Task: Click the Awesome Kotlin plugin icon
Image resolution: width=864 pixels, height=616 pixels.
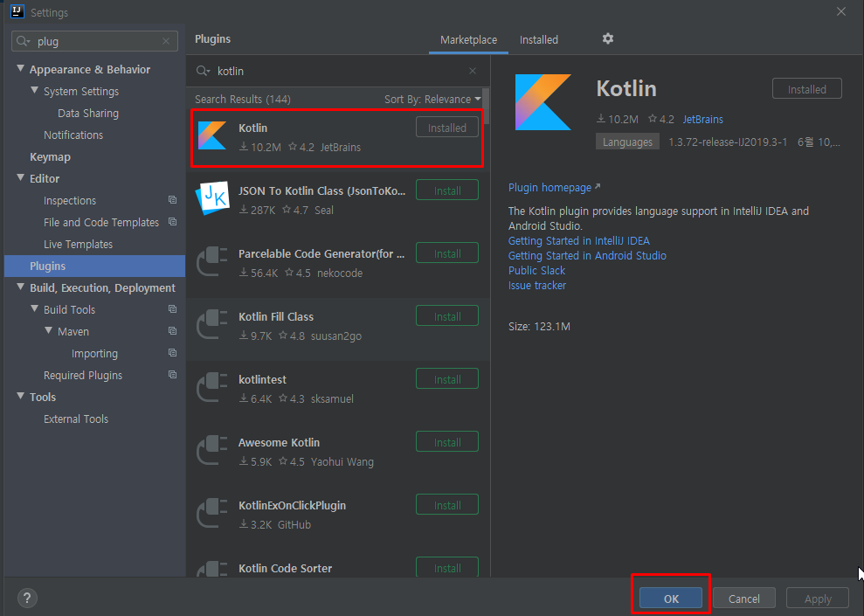Action: coord(212,450)
